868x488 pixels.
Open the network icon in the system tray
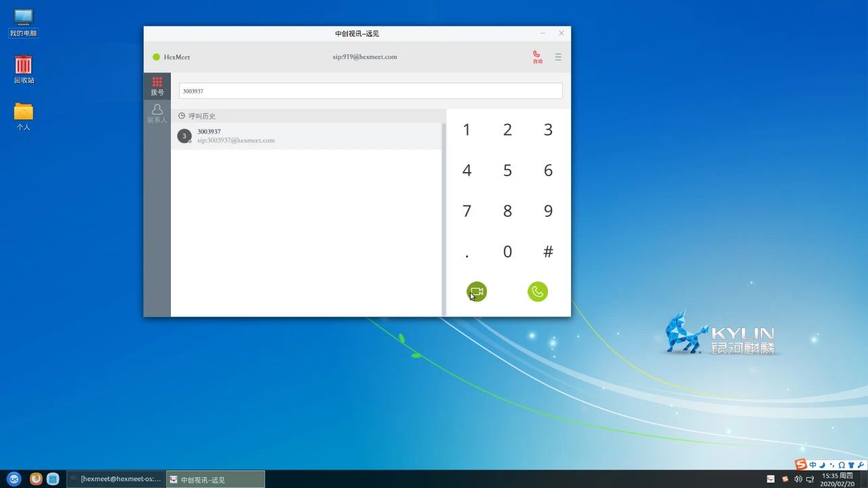pos(810,479)
